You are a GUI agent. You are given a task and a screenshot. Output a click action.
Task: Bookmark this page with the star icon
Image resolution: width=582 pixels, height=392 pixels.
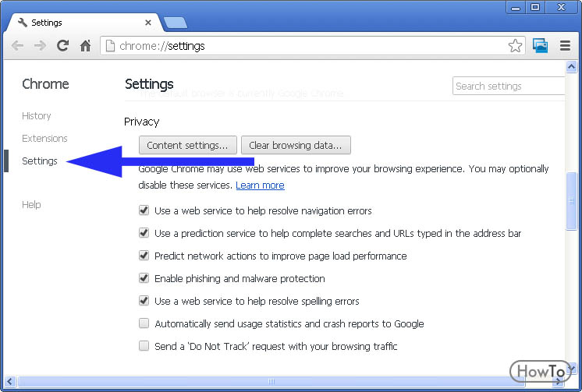pos(515,46)
